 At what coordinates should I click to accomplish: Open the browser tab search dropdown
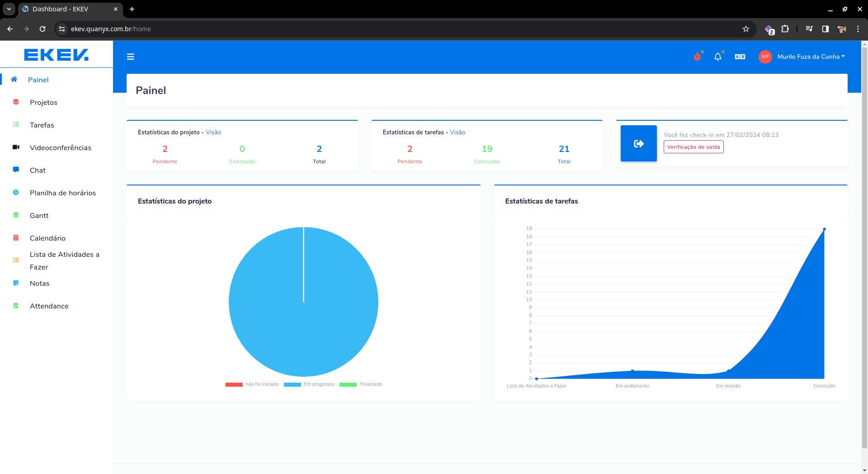click(9, 9)
